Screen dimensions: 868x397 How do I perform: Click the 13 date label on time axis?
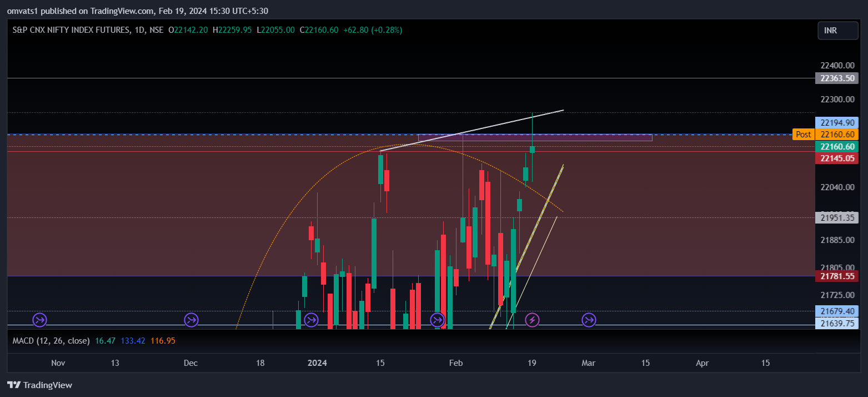(115, 363)
